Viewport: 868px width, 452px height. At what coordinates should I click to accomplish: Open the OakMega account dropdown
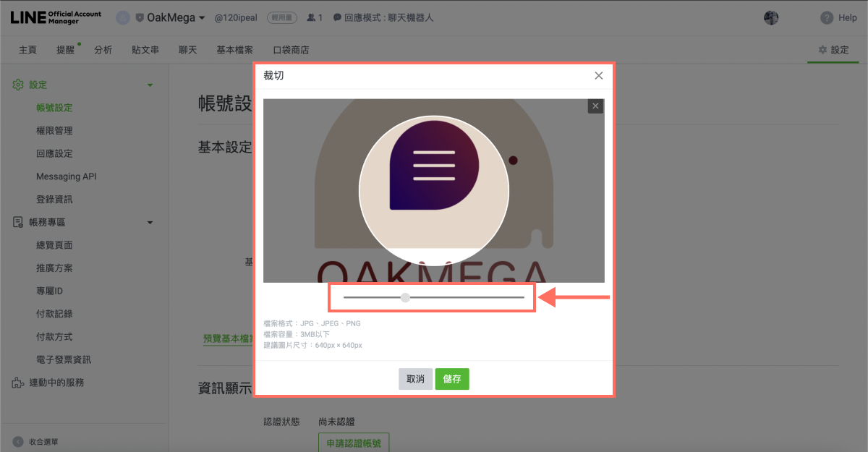click(x=176, y=17)
